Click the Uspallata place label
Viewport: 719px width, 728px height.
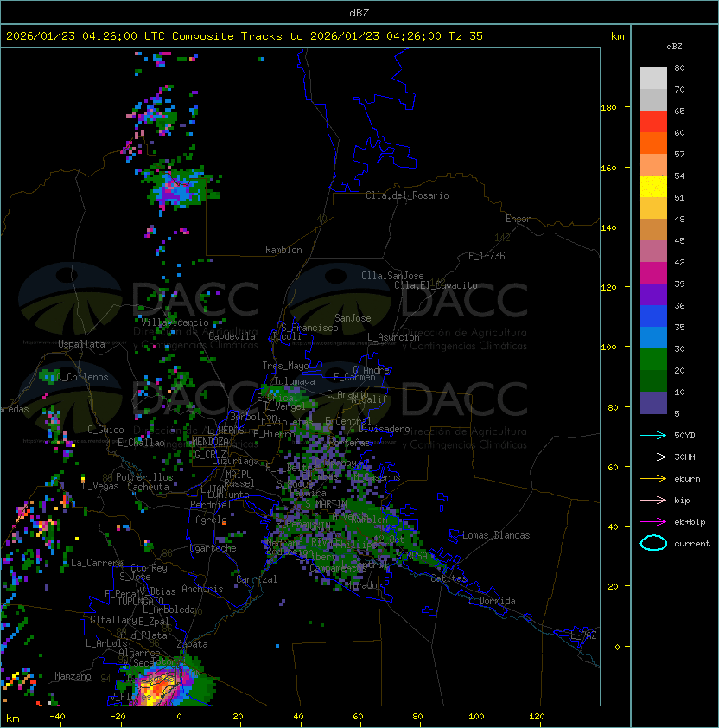coord(81,344)
